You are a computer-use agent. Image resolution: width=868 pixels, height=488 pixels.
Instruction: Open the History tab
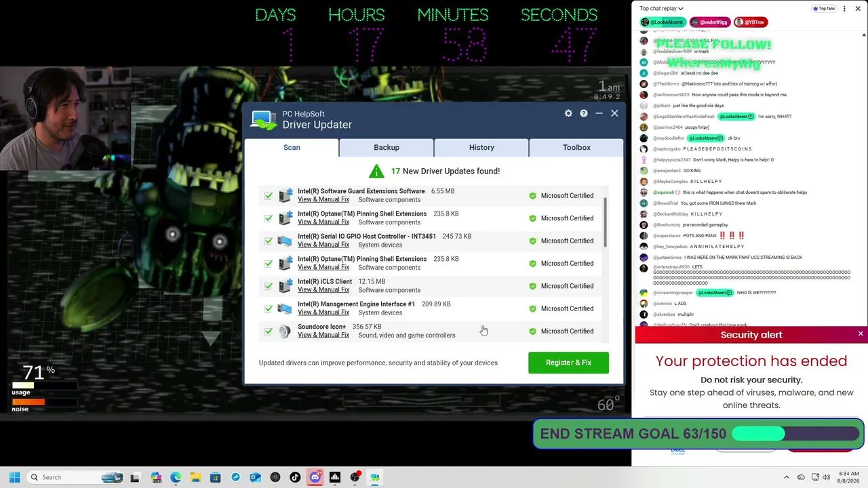(x=481, y=147)
